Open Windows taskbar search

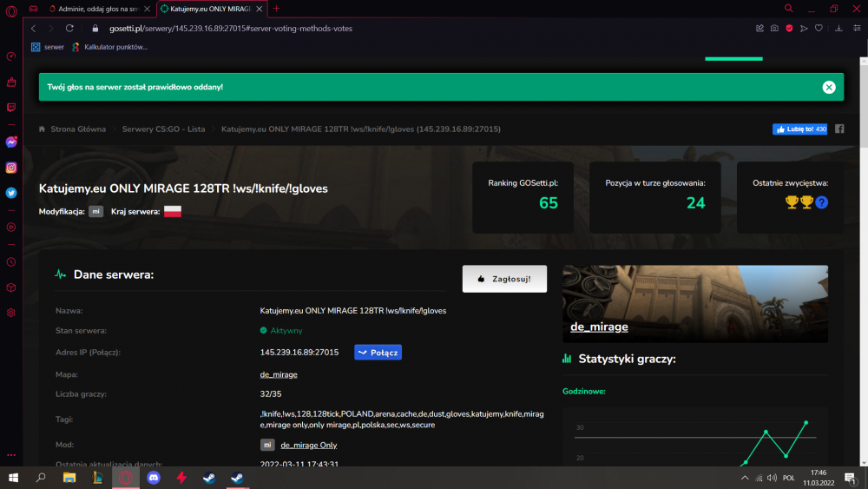41,478
